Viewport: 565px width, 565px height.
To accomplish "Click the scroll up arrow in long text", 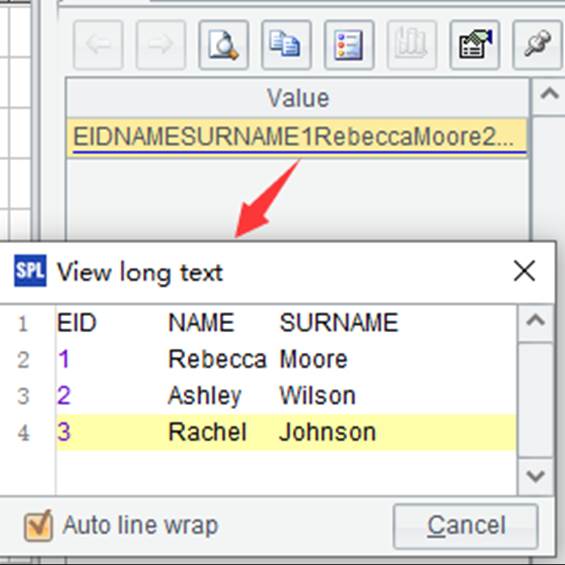I will click(x=535, y=321).
